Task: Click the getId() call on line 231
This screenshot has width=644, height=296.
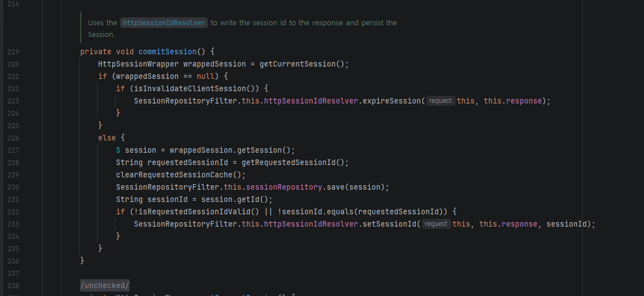Action: tap(253, 199)
